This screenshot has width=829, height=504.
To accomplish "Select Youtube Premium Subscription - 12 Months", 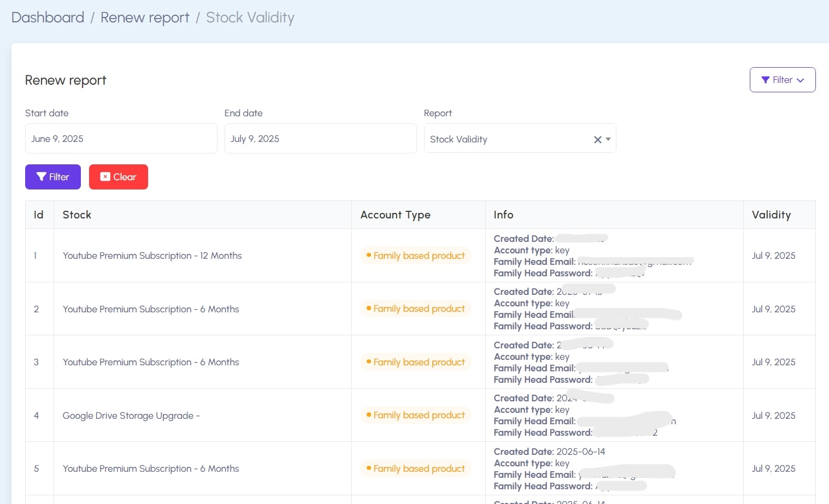I will coord(152,256).
